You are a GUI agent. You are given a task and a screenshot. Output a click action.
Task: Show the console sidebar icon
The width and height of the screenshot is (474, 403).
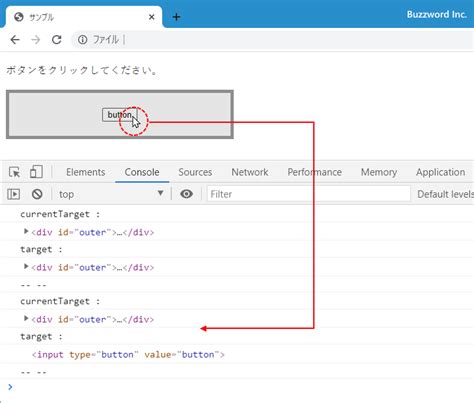(14, 194)
